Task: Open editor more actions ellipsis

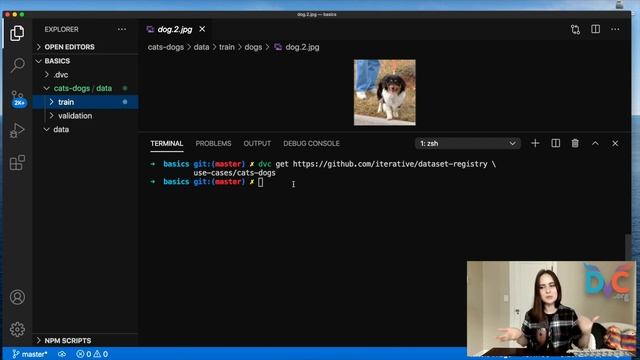Action: (615, 29)
